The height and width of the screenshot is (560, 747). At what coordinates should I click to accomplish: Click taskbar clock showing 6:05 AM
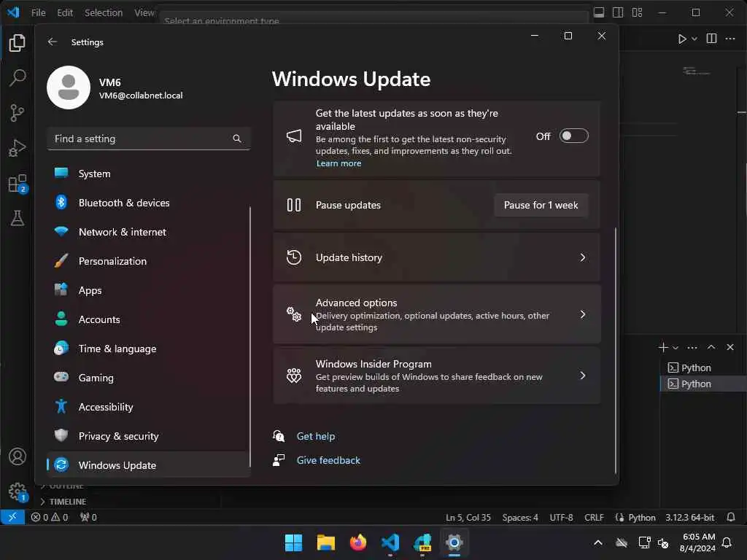click(698, 542)
